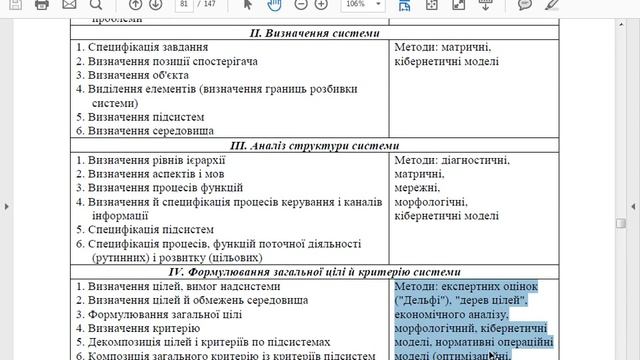Select the Hand pan tool

pyautogui.click(x=274, y=4)
